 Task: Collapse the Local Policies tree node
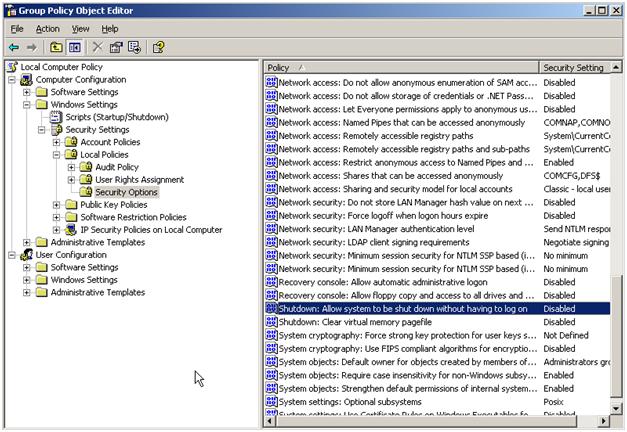57,155
